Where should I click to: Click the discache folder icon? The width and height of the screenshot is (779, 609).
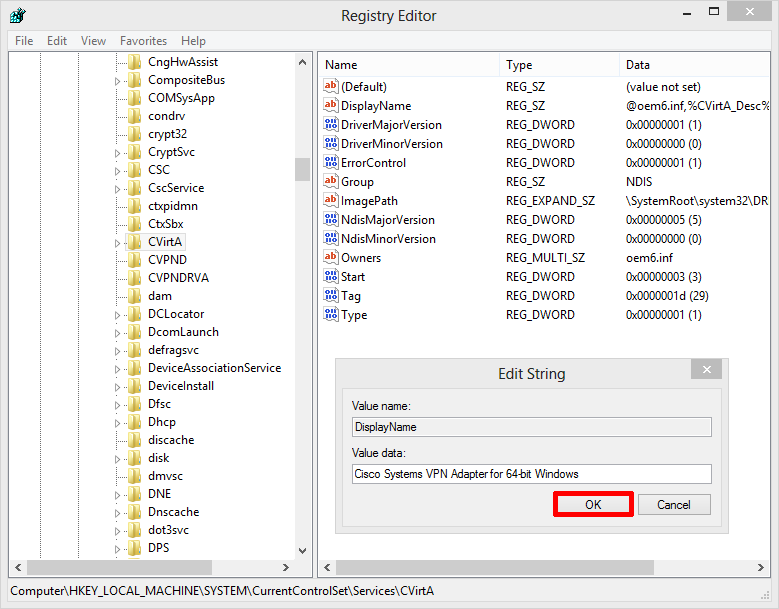click(134, 440)
